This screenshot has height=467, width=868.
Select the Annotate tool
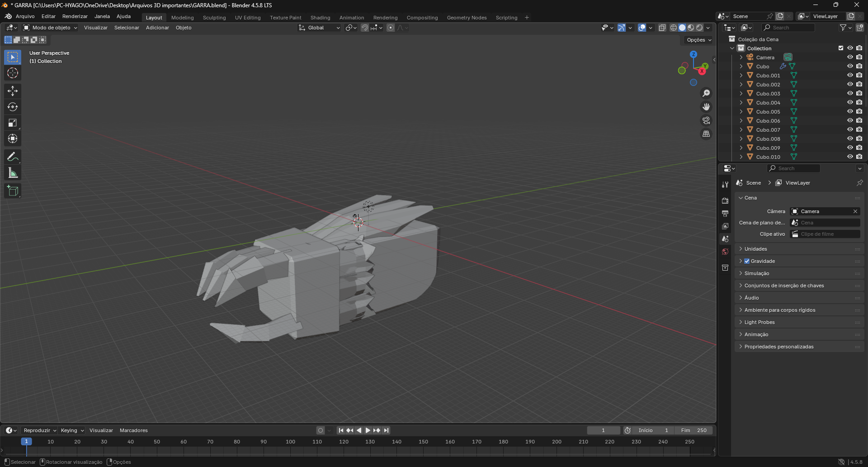[13, 157]
